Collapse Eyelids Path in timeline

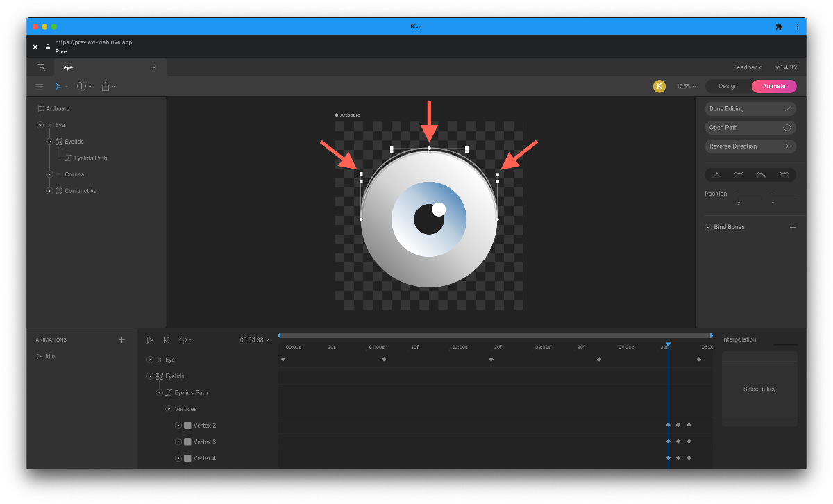point(159,392)
